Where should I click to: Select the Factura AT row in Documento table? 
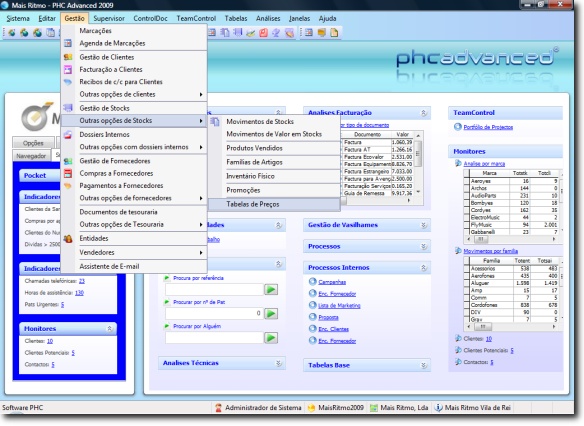click(377, 150)
